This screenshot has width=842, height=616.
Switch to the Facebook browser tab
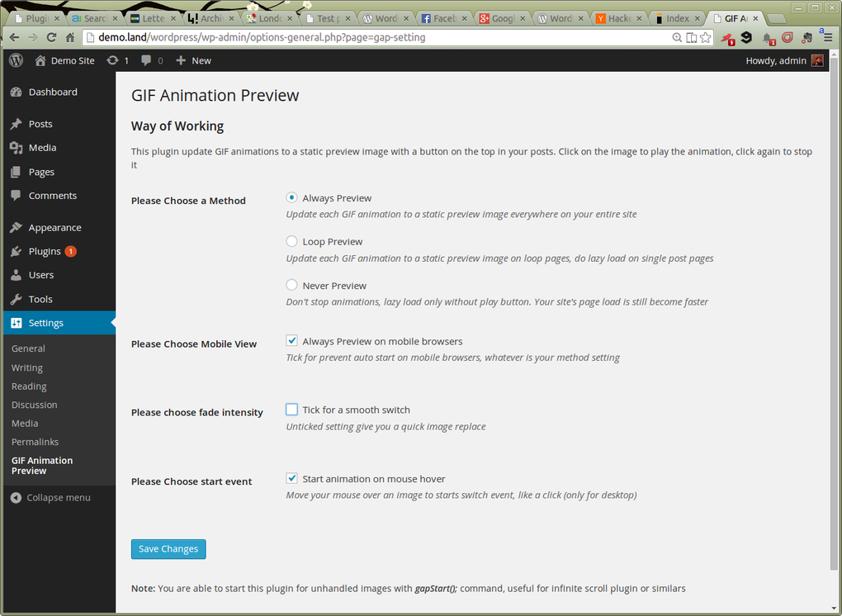443,17
